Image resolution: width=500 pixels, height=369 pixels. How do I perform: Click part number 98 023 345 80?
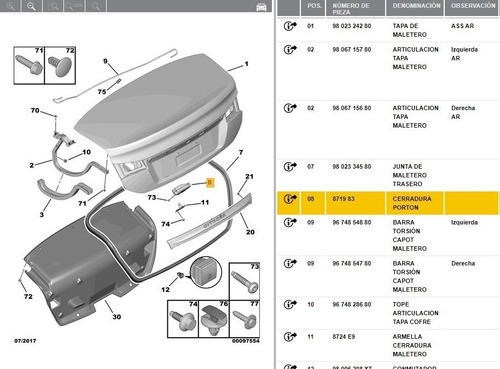pyautogui.click(x=351, y=166)
